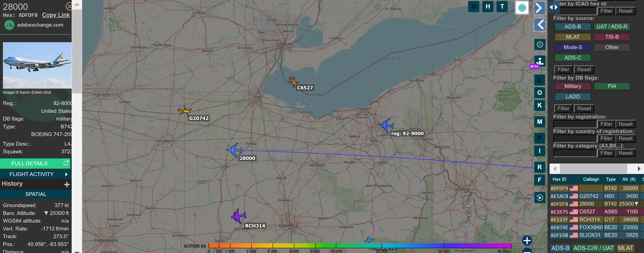644x253 pixels.
Task: Click the registration filter input field
Action: pos(575,124)
